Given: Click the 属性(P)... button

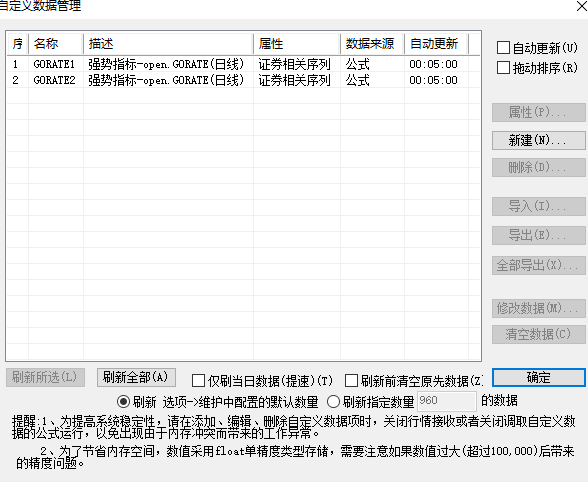Looking at the screenshot, I should tap(538, 112).
